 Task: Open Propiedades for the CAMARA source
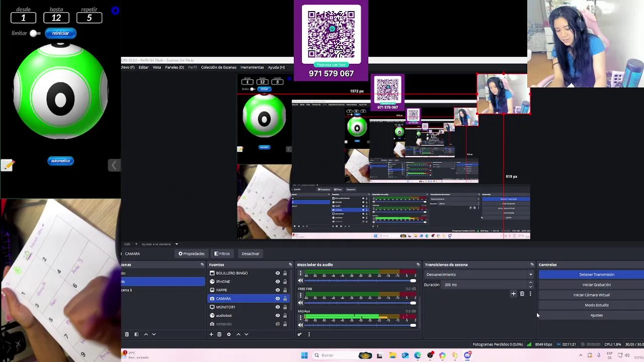click(192, 254)
